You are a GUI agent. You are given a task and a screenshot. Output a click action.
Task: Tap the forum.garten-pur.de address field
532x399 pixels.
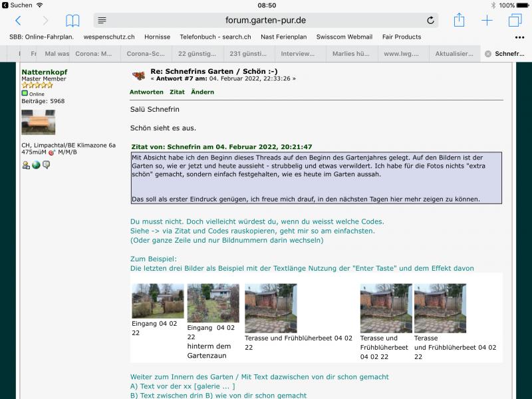(266, 21)
